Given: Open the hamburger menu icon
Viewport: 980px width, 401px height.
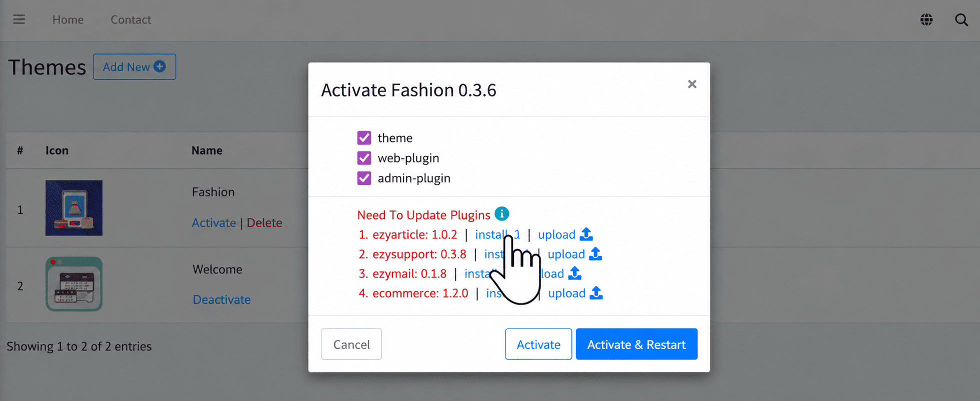Looking at the screenshot, I should [19, 19].
